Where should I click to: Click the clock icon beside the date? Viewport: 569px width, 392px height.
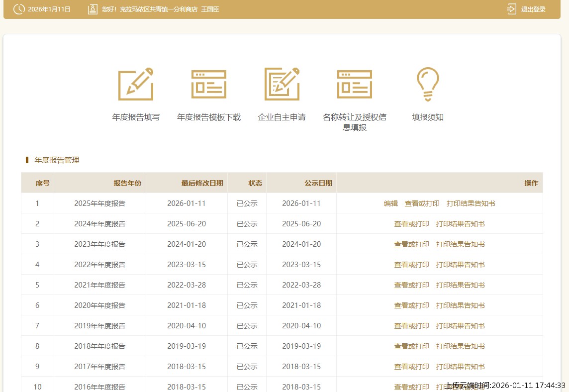pyautogui.click(x=18, y=8)
